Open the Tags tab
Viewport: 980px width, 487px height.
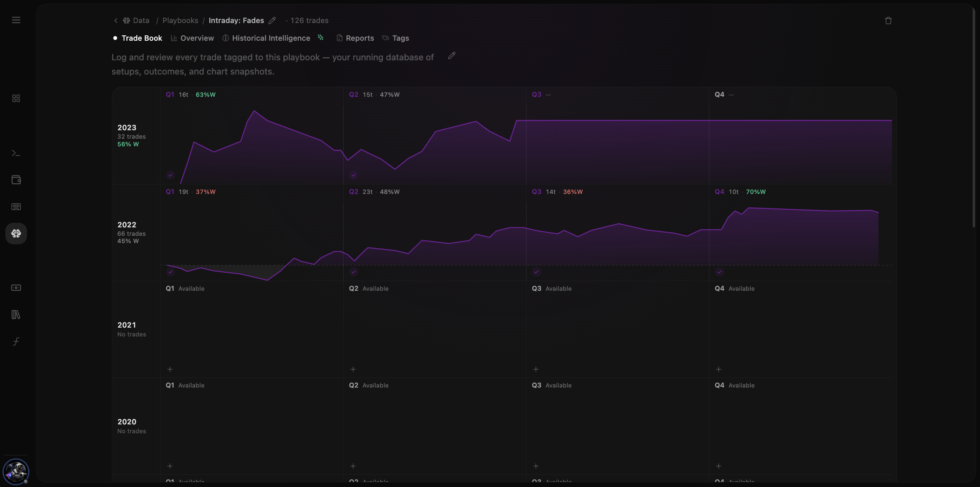396,38
